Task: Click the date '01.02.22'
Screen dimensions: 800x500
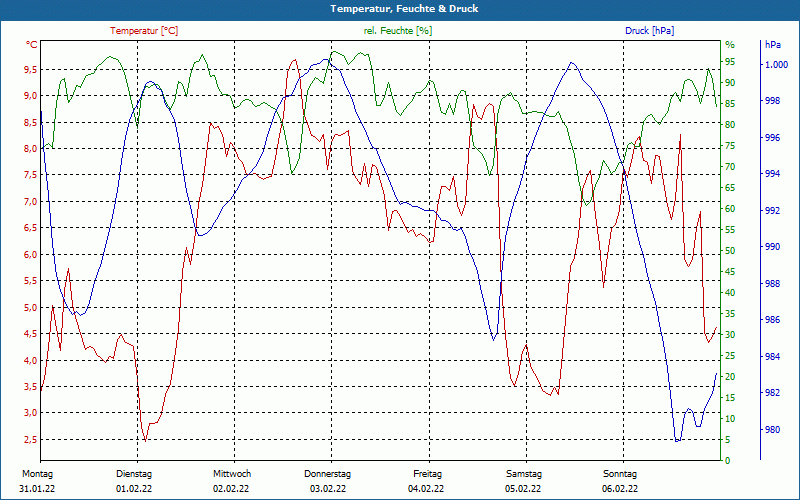Action: (x=134, y=489)
